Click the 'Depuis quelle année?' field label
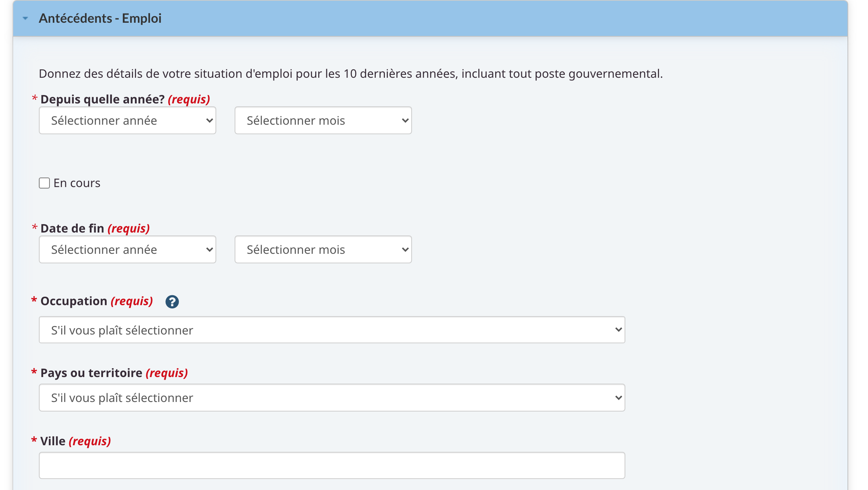The height and width of the screenshot is (490, 868). (103, 99)
